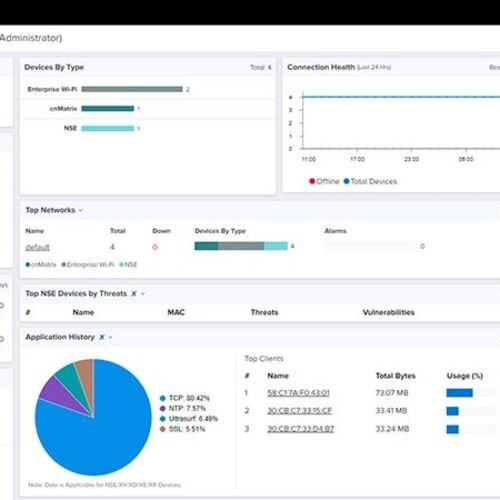Screen dimensions: 500x500
Task: Click the Enterprise Wi-Fi legend under Top Networks
Action: coord(88,265)
